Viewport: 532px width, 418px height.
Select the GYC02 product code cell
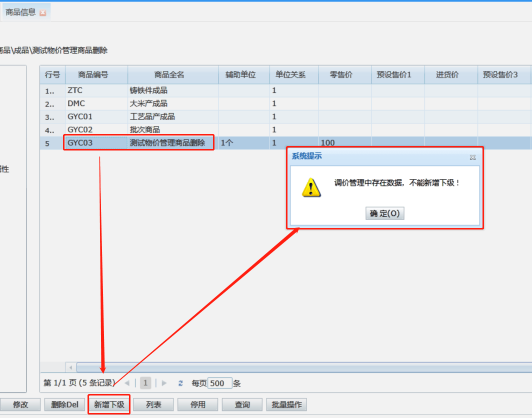coord(96,129)
